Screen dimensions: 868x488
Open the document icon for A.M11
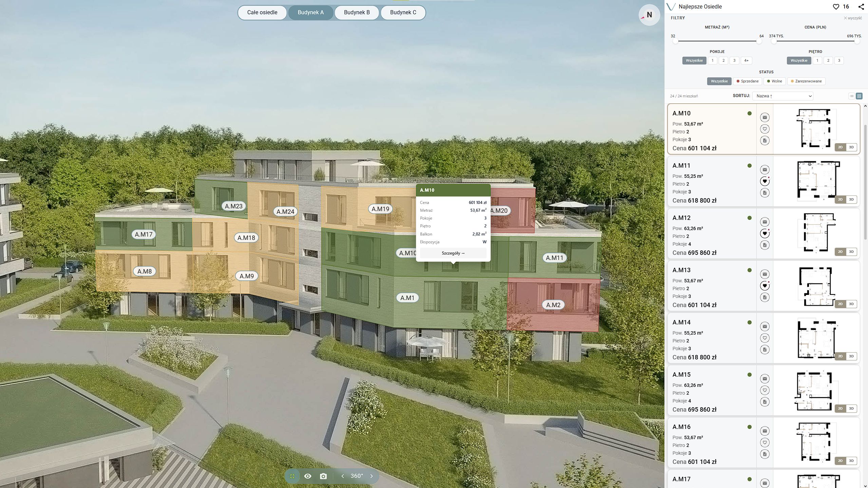(x=765, y=193)
